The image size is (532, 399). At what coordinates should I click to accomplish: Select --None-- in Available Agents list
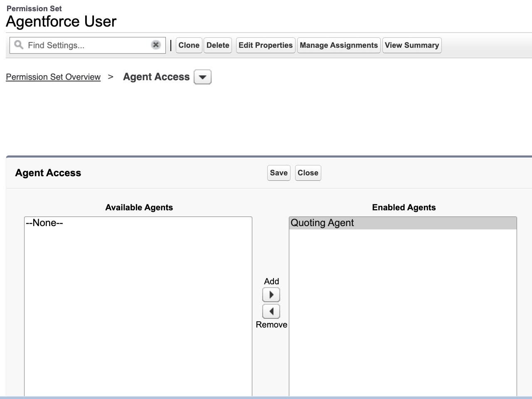click(44, 223)
